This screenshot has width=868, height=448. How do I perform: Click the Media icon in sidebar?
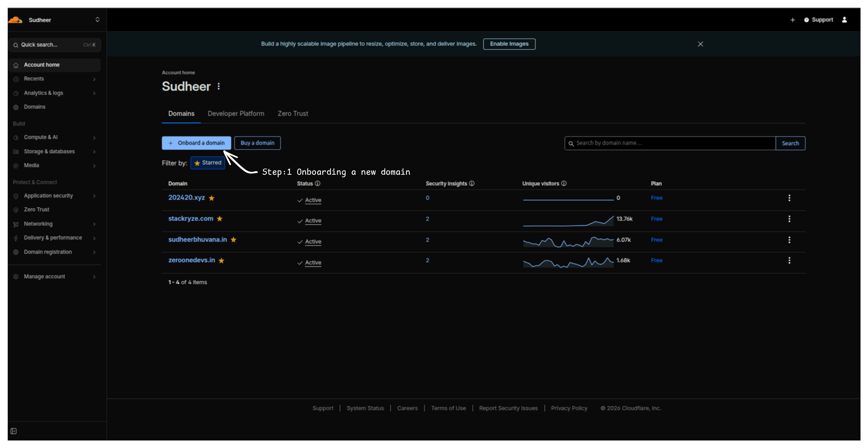tap(16, 166)
